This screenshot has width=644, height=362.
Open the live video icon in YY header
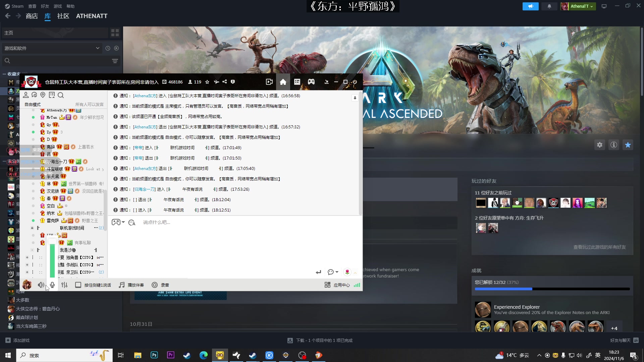point(269,82)
